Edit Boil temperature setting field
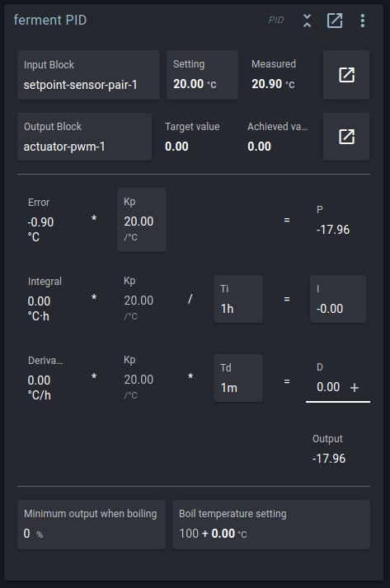The width and height of the screenshot is (390, 588). (x=271, y=525)
